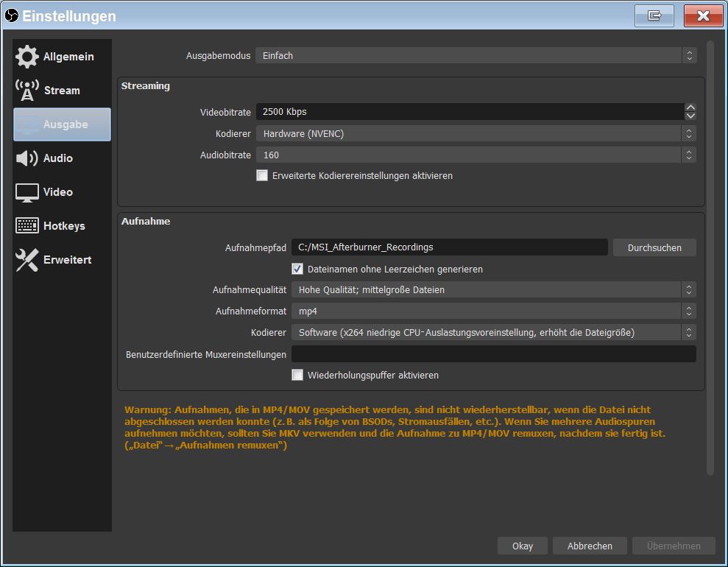This screenshot has height=567, width=728.
Task: Switch to Hotkeys settings
Action: [x=63, y=225]
